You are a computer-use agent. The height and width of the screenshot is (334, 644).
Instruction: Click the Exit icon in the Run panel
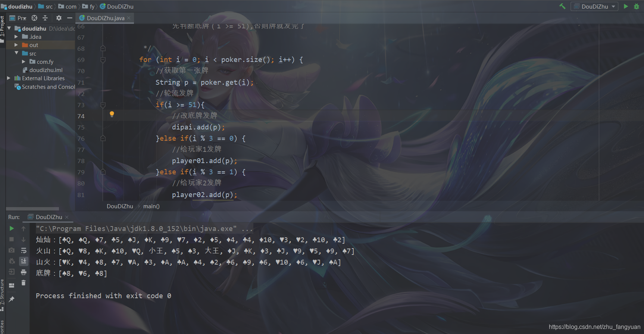[x=12, y=272]
